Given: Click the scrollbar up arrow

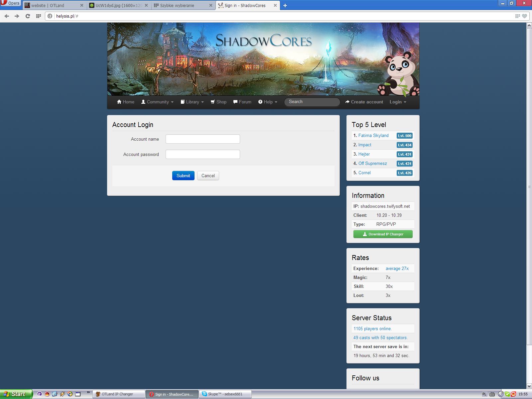Looking at the screenshot, I should tap(529, 26).
